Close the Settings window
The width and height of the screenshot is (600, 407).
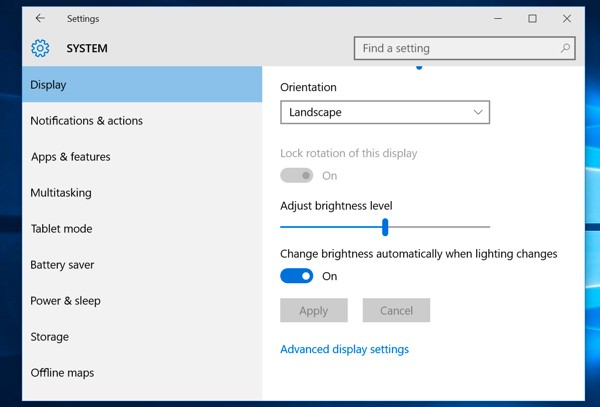(x=567, y=18)
